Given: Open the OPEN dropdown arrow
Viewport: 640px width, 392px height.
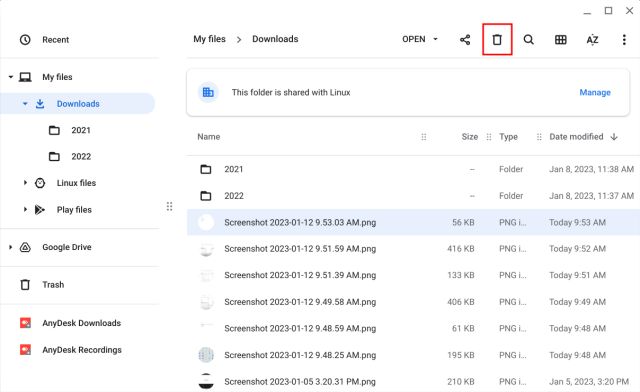Looking at the screenshot, I should tap(435, 39).
